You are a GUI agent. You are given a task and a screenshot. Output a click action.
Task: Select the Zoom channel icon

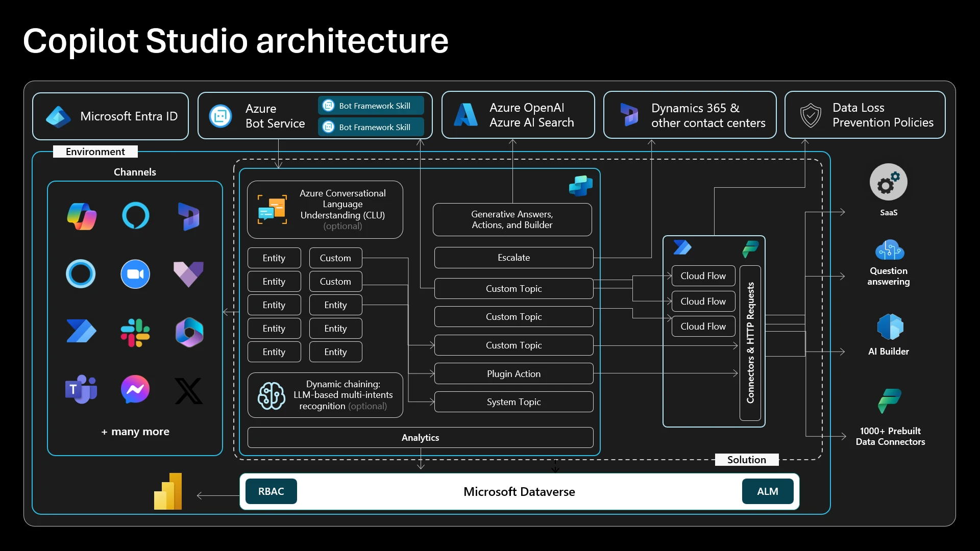[x=135, y=274]
